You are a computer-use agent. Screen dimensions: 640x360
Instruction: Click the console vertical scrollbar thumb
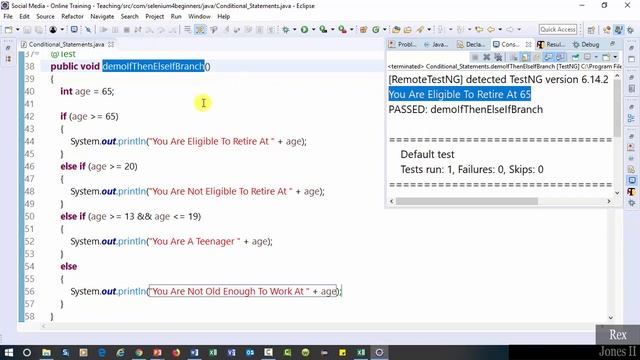tap(617, 108)
